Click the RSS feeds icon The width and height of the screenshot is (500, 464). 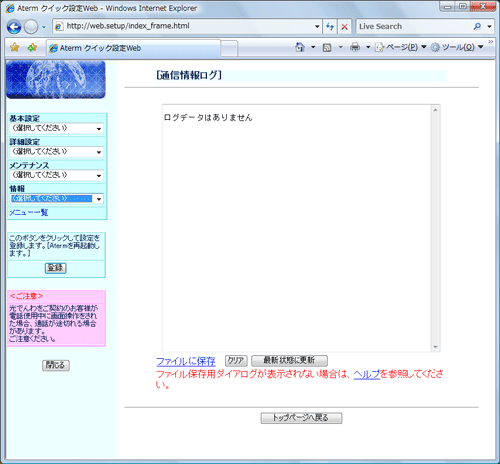click(327, 48)
